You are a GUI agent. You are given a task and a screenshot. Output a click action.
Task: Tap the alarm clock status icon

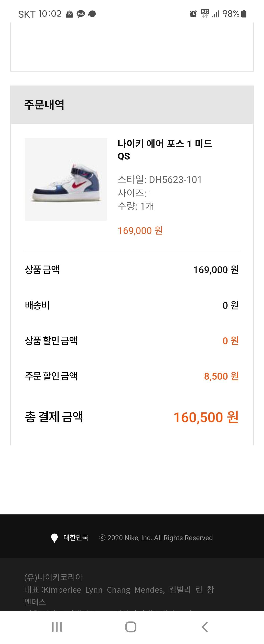[x=193, y=14]
